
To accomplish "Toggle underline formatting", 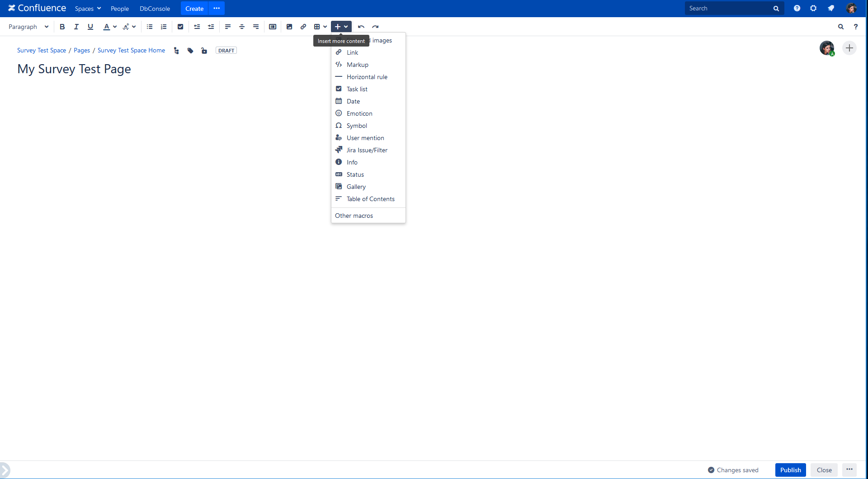I will (90, 27).
